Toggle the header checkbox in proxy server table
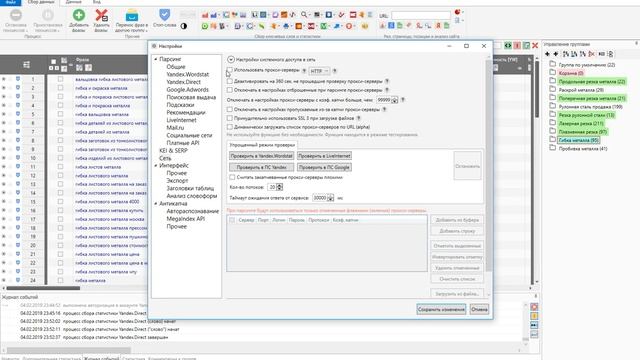The image size is (640, 360). tap(232, 220)
